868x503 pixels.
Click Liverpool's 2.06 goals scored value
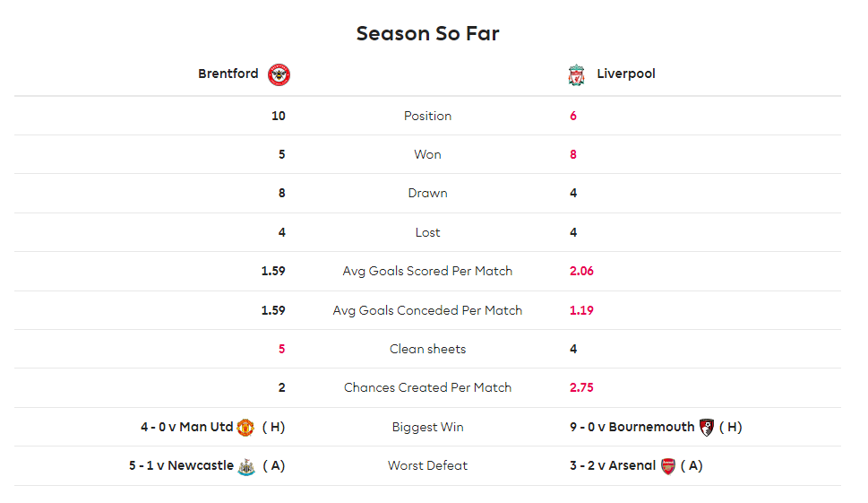582,271
